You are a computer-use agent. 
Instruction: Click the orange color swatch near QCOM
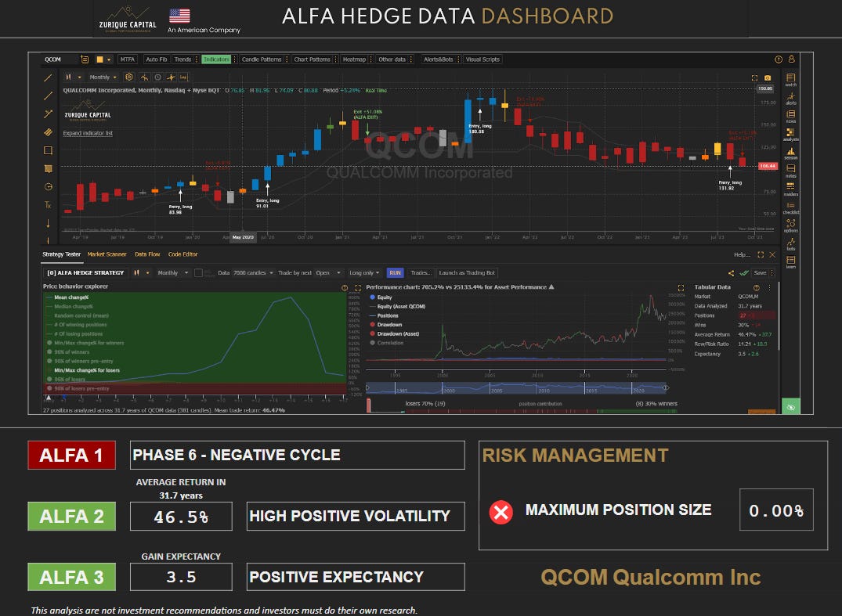click(x=99, y=59)
